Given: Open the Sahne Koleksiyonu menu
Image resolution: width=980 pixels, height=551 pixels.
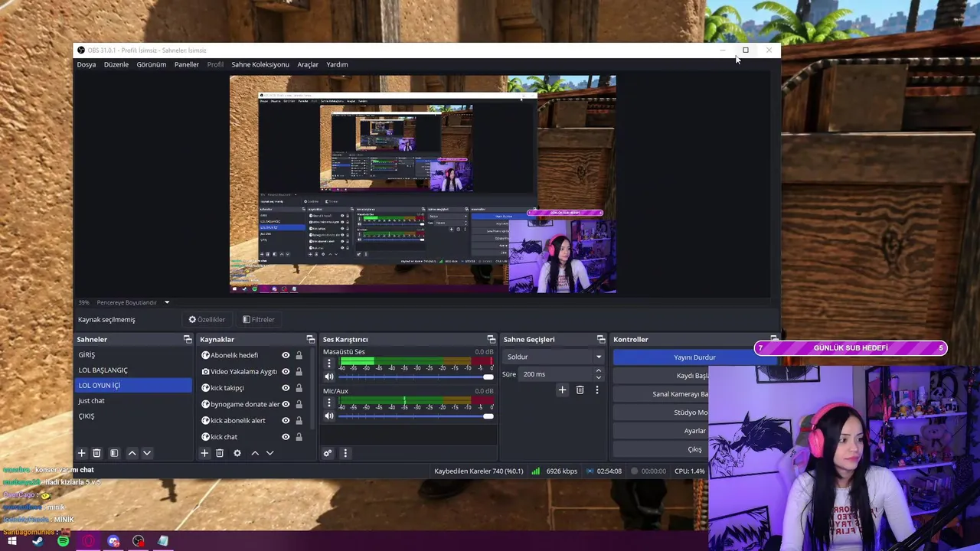Looking at the screenshot, I should 260,64.
